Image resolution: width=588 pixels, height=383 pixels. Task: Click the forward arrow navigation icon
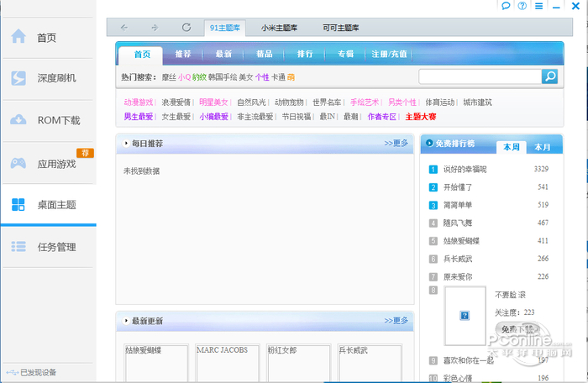point(155,28)
